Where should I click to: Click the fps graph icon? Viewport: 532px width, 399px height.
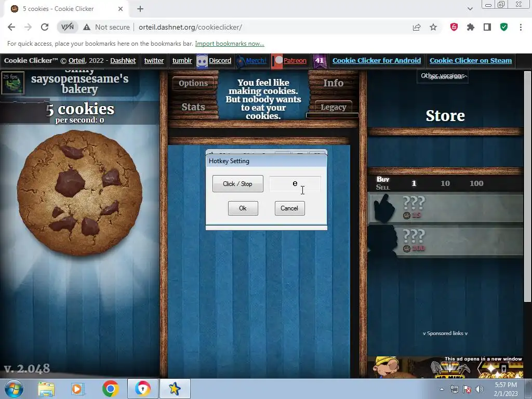(13, 83)
